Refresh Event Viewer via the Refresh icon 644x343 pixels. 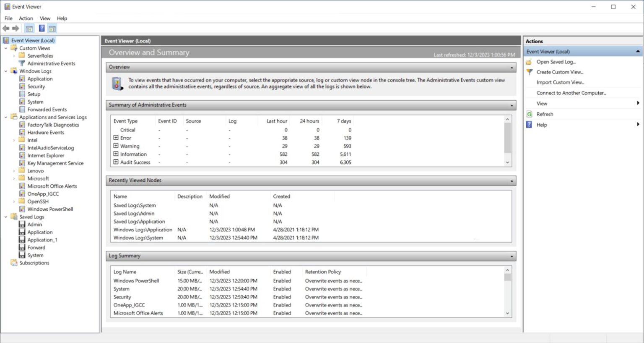pos(530,114)
